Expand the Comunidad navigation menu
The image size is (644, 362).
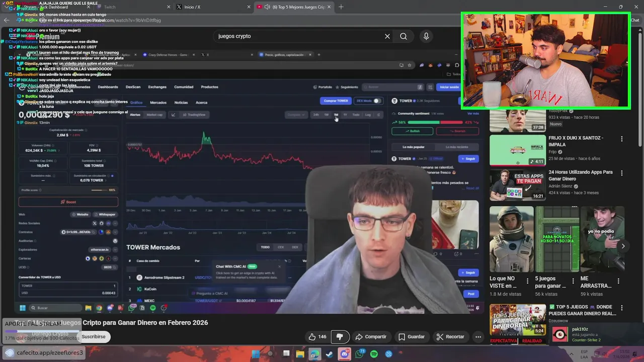click(184, 87)
